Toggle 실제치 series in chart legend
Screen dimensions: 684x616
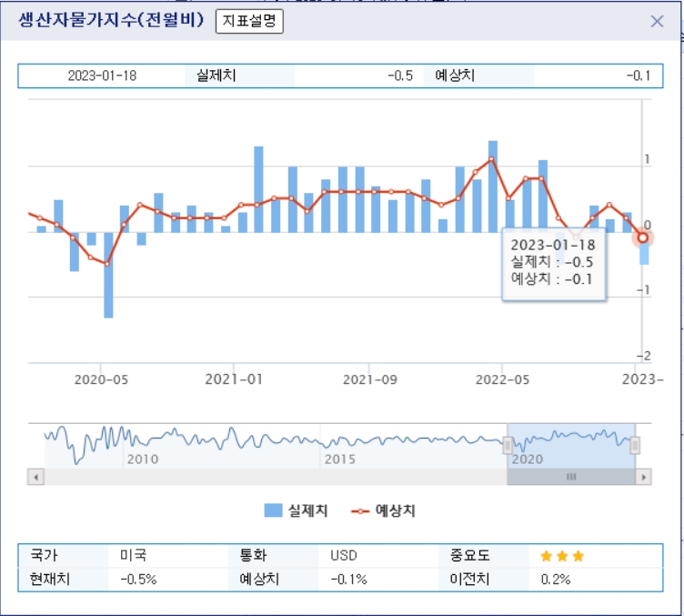click(x=296, y=510)
